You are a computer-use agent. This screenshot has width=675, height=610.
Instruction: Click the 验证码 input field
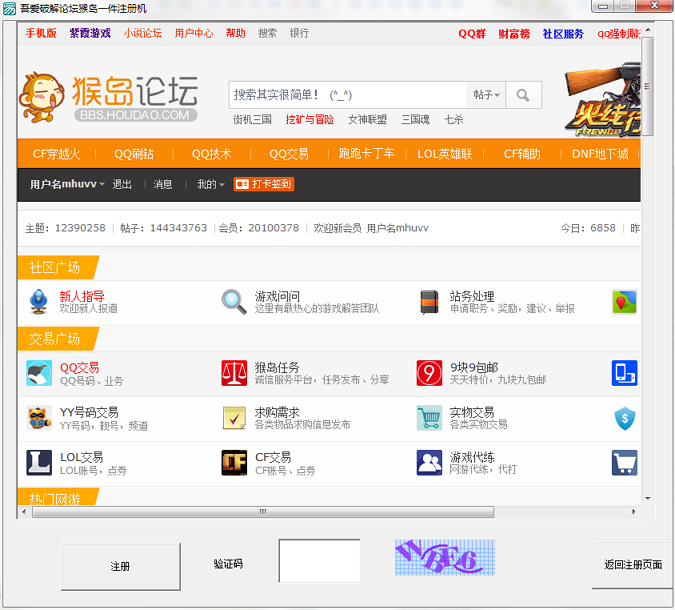tap(319, 561)
